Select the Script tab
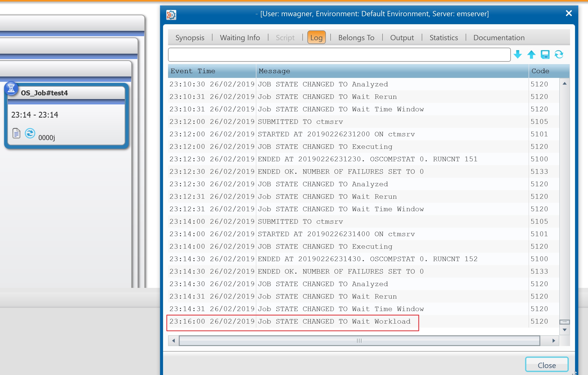Viewport: 588px width, 375px height. point(285,37)
